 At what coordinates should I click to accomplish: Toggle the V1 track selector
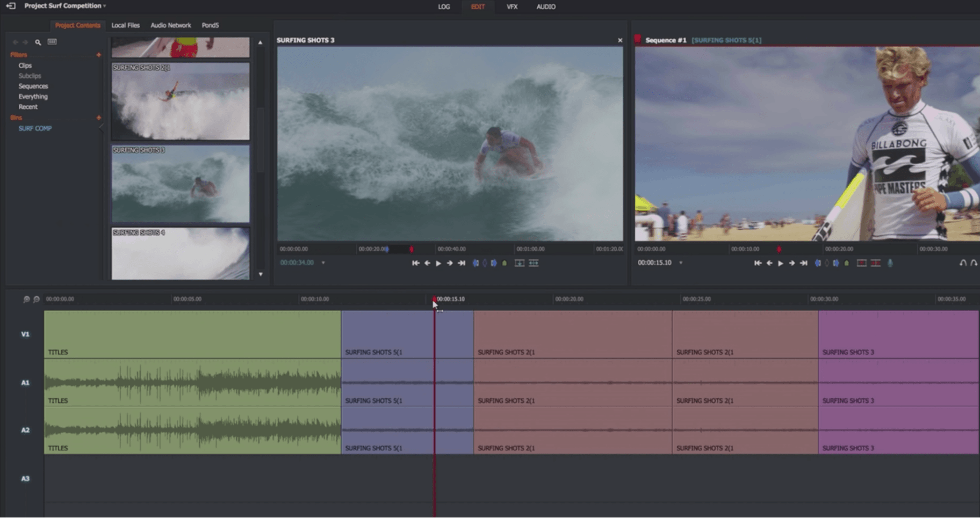(x=25, y=334)
